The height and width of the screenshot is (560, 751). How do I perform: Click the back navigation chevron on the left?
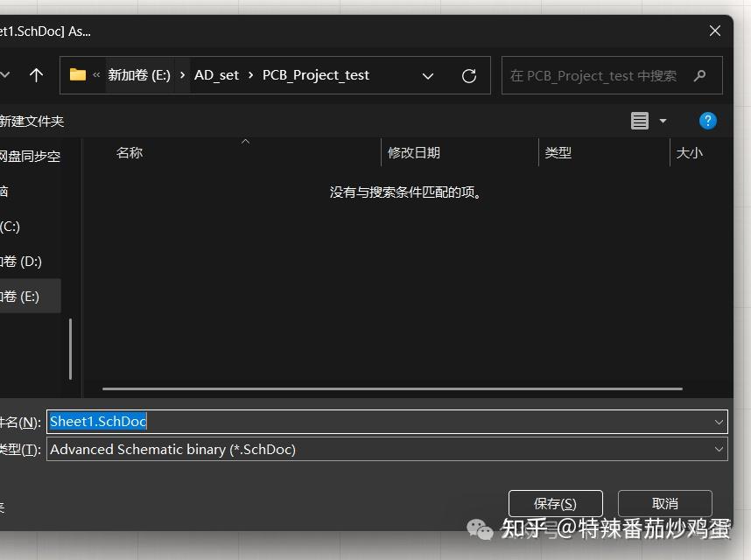point(6,74)
